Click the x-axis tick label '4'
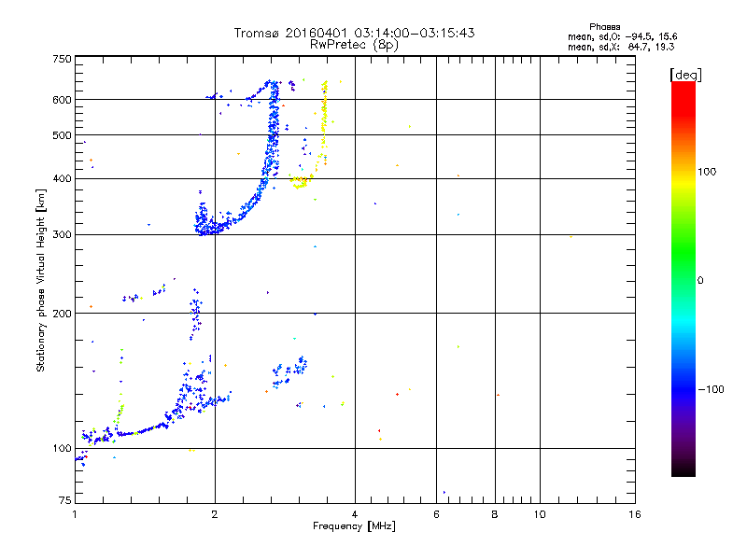This screenshot has width=747, height=560. pyautogui.click(x=355, y=514)
